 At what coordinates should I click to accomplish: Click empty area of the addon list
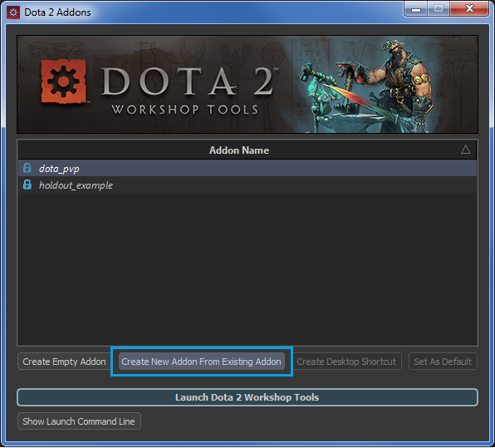247,268
